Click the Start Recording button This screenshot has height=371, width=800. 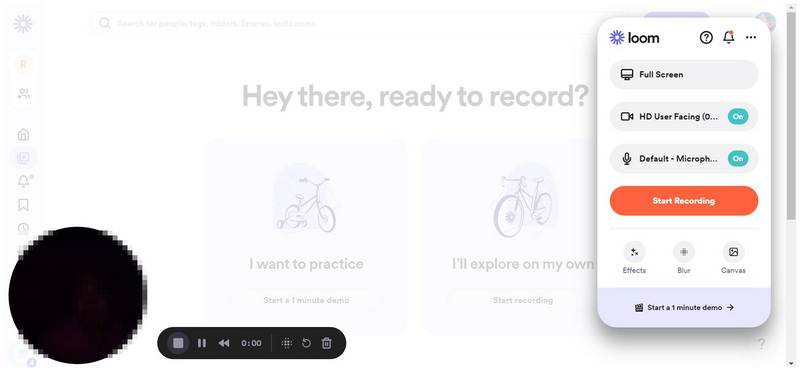[684, 201]
